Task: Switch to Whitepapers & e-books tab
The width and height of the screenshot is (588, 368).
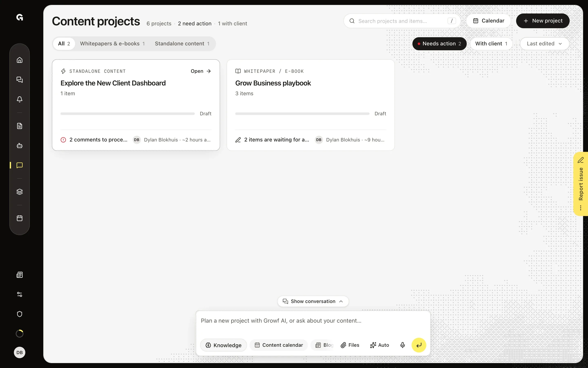Action: coord(112,44)
